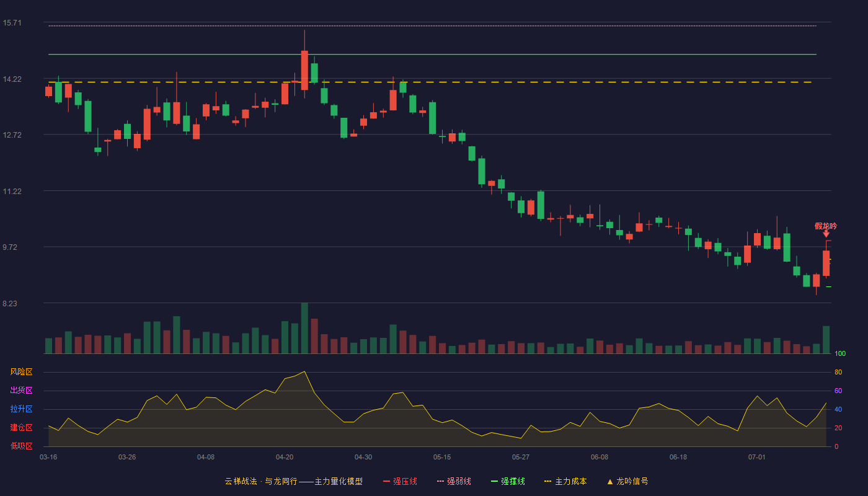This screenshot has height=496, width=868.
Task: Toggle the 强压线 legend entry
Action: pos(400,481)
